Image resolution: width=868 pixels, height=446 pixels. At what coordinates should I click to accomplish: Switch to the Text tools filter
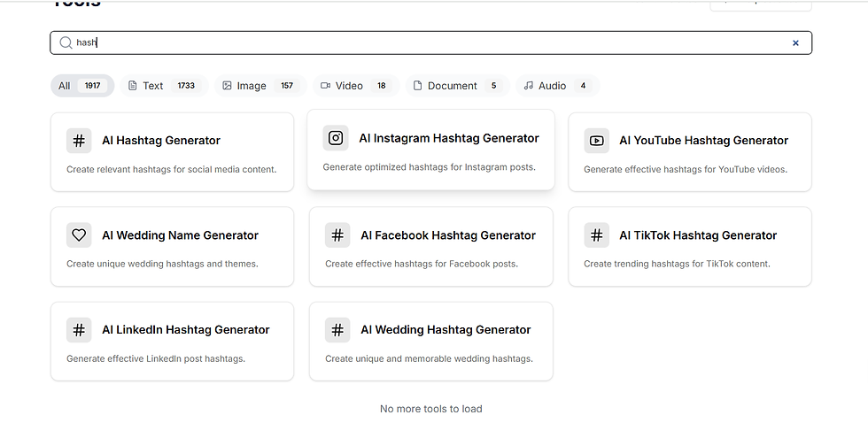[164, 86]
